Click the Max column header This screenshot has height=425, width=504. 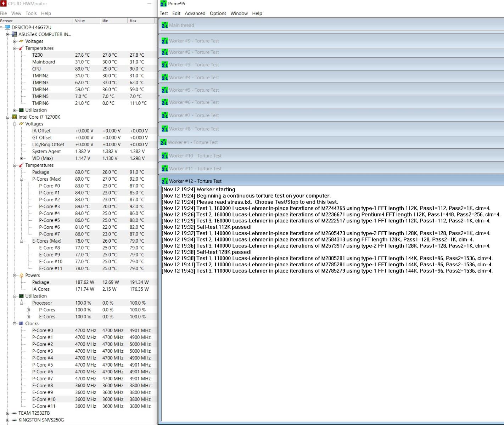pos(141,21)
